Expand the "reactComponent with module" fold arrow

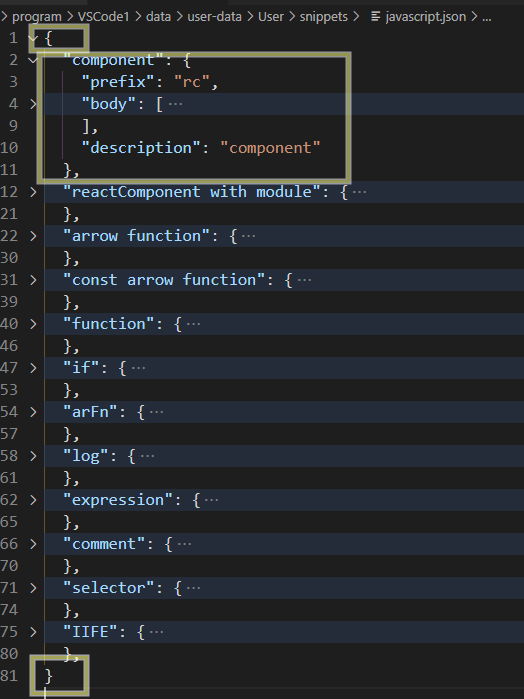click(33, 192)
